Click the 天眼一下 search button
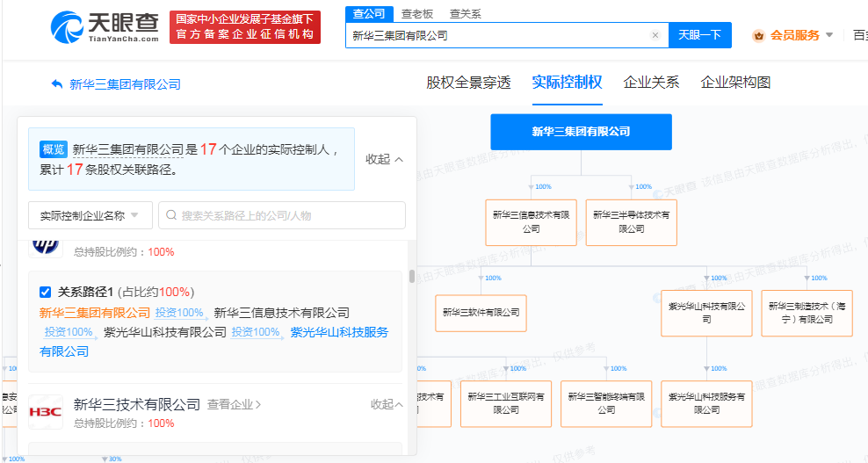 (x=700, y=35)
